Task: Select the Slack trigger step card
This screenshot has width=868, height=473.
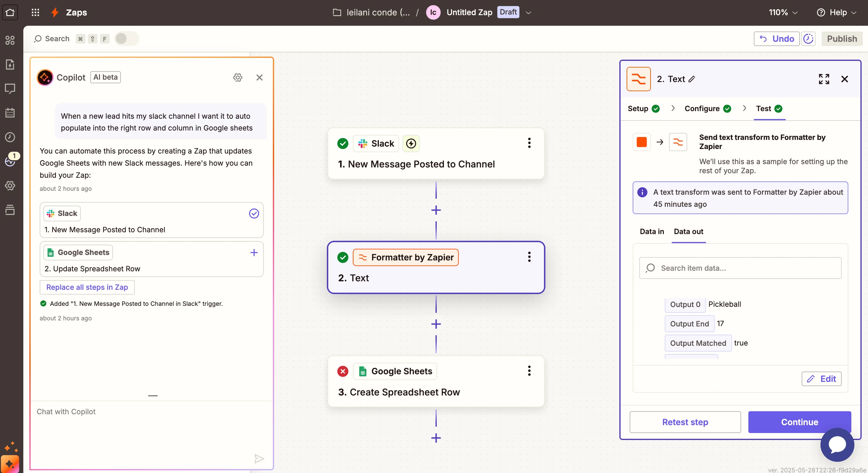Action: pyautogui.click(x=436, y=153)
